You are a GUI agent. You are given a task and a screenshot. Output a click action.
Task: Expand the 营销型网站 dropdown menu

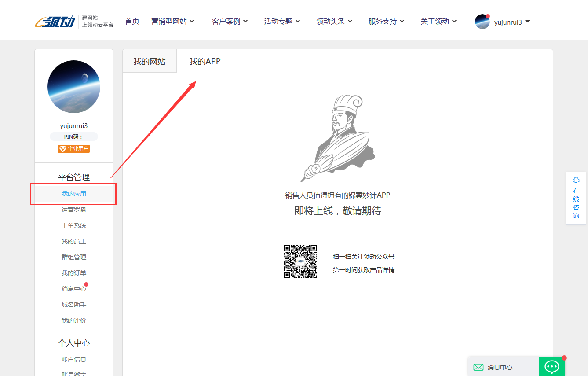pyautogui.click(x=169, y=21)
